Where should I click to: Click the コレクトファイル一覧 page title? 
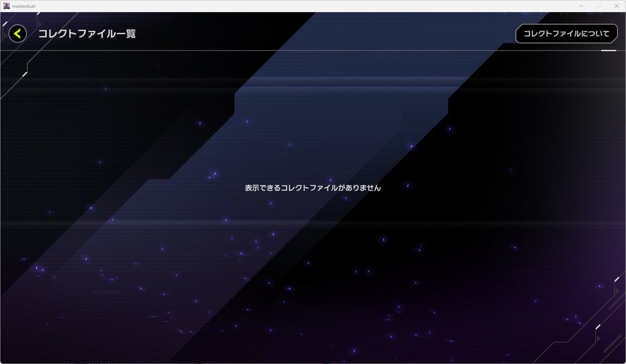pyautogui.click(x=87, y=34)
